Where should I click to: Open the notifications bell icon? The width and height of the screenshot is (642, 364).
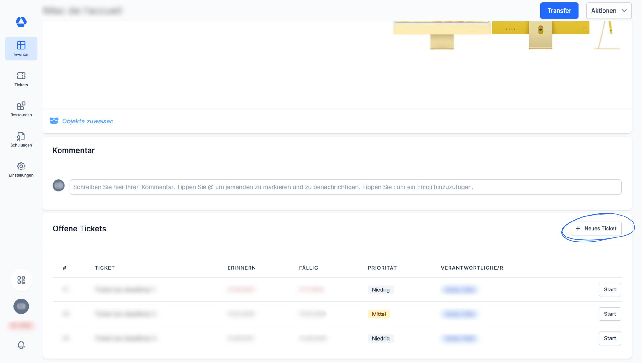coord(21,345)
